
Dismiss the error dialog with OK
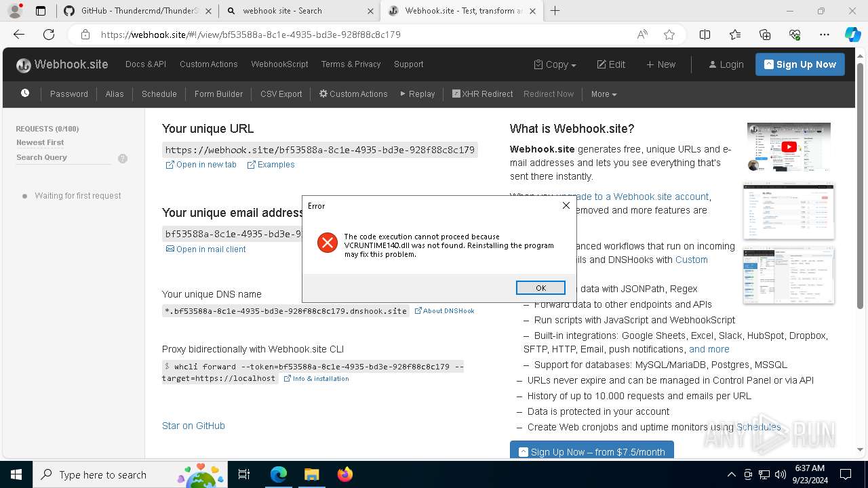pyautogui.click(x=540, y=288)
